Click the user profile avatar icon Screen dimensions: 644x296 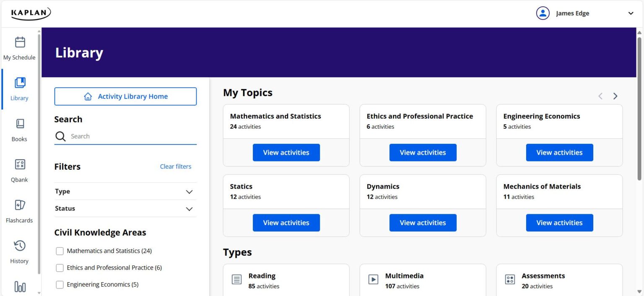point(543,13)
